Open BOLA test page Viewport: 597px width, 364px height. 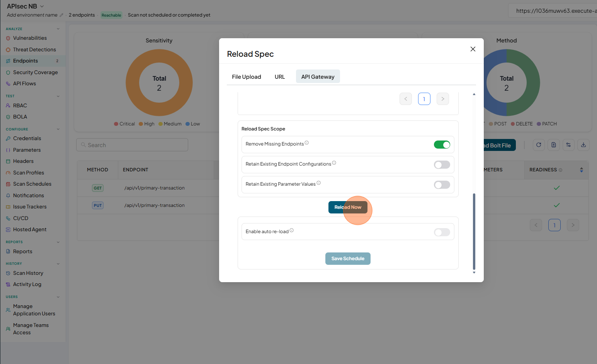click(20, 117)
